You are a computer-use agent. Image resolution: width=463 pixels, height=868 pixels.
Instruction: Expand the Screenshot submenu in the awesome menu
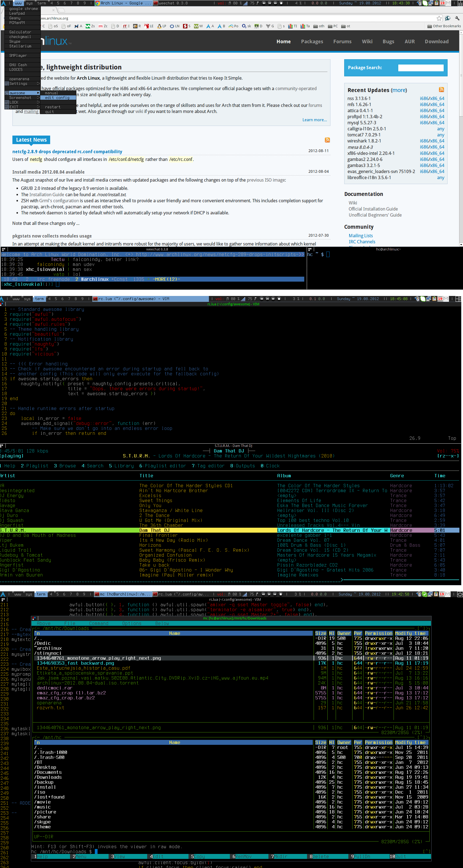pyautogui.click(x=23, y=98)
